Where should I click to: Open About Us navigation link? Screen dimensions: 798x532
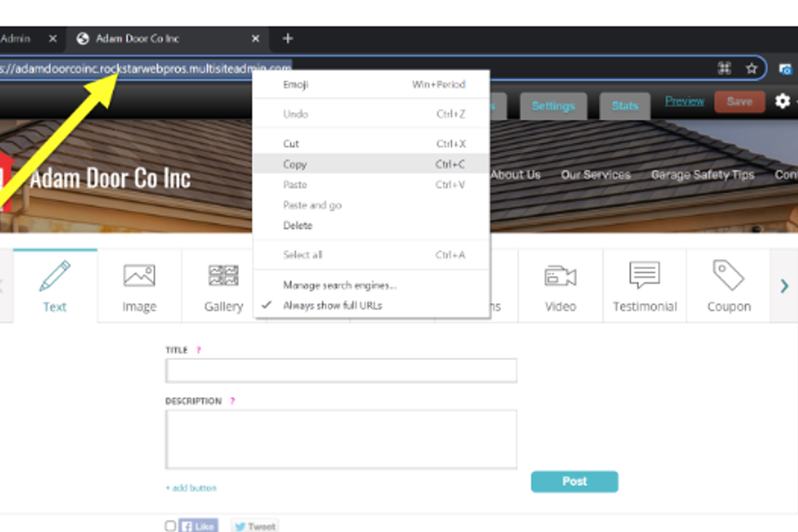pos(515,175)
